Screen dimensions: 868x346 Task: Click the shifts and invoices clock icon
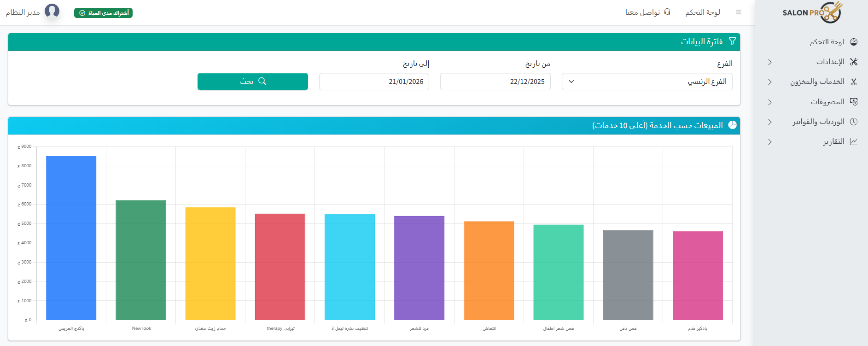tap(854, 122)
